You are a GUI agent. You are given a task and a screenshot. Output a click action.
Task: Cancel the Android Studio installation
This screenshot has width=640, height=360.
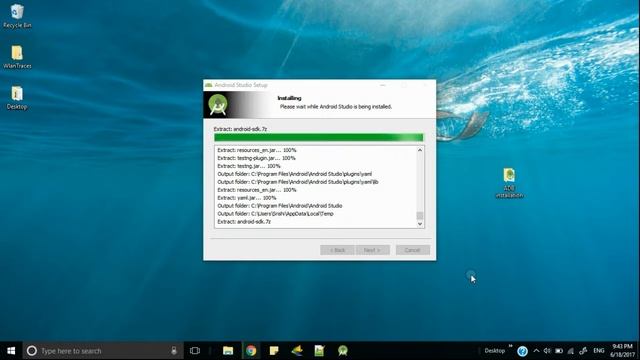click(413, 250)
